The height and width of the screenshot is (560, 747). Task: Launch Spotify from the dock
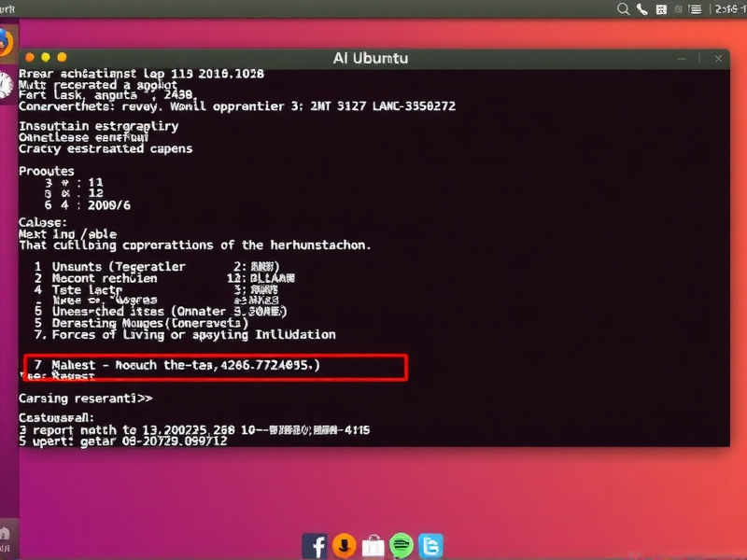pos(402,545)
